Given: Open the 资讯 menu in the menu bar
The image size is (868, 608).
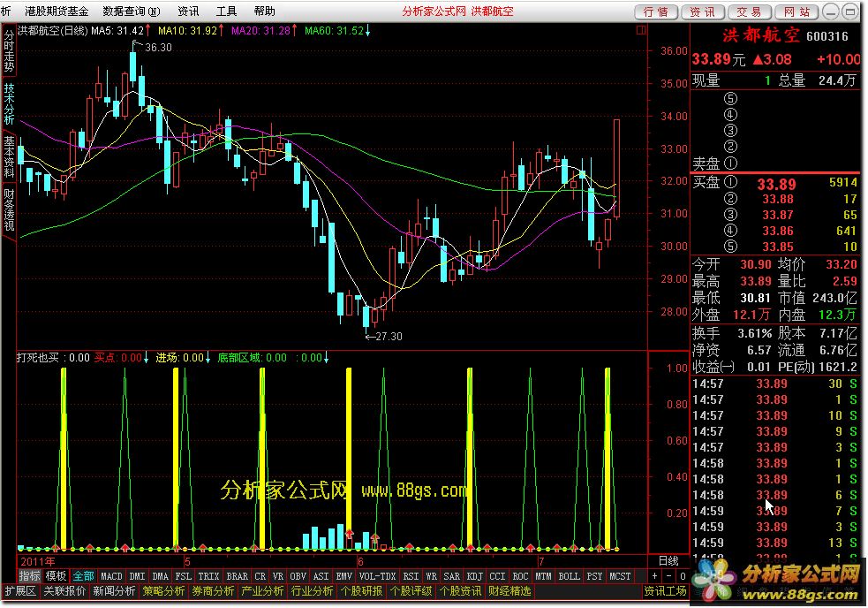Looking at the screenshot, I should (x=188, y=11).
